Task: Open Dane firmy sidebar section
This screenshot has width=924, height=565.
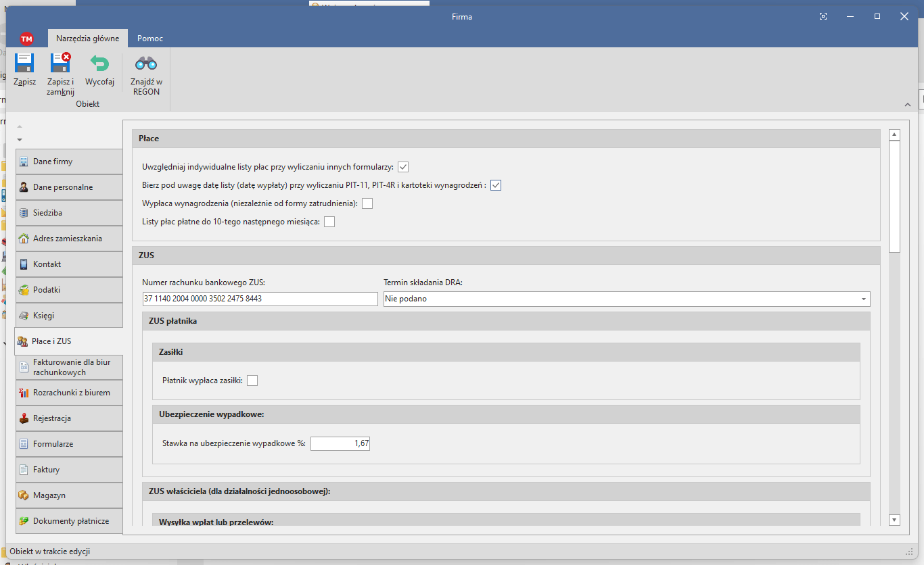Action: (69, 162)
